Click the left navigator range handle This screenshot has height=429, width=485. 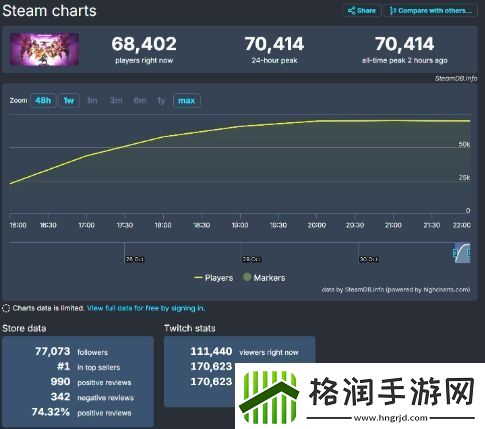click(x=455, y=253)
